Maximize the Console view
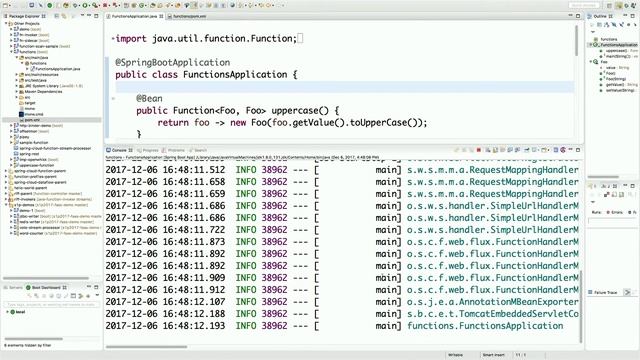The image size is (640, 360). pos(578,150)
